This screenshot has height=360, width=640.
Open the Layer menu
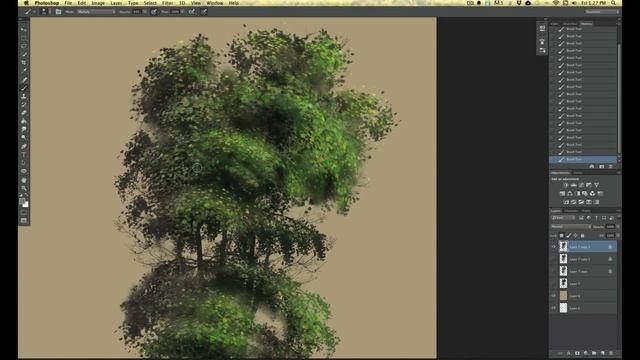116,3
